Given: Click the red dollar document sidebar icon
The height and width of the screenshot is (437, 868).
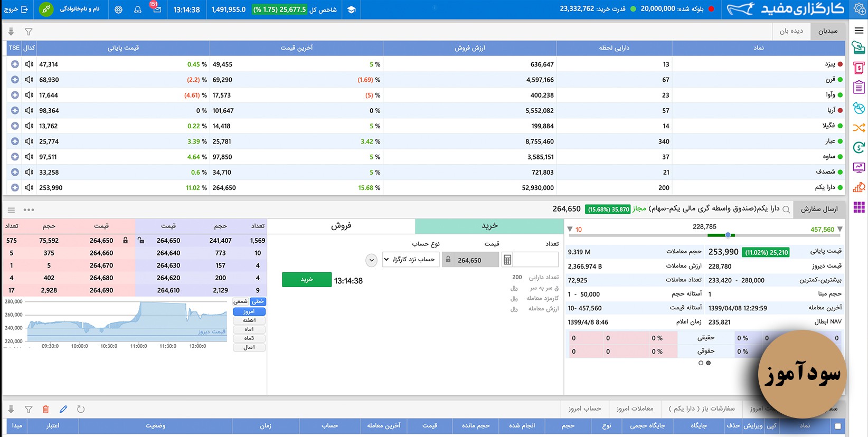Looking at the screenshot, I should pyautogui.click(x=859, y=68).
